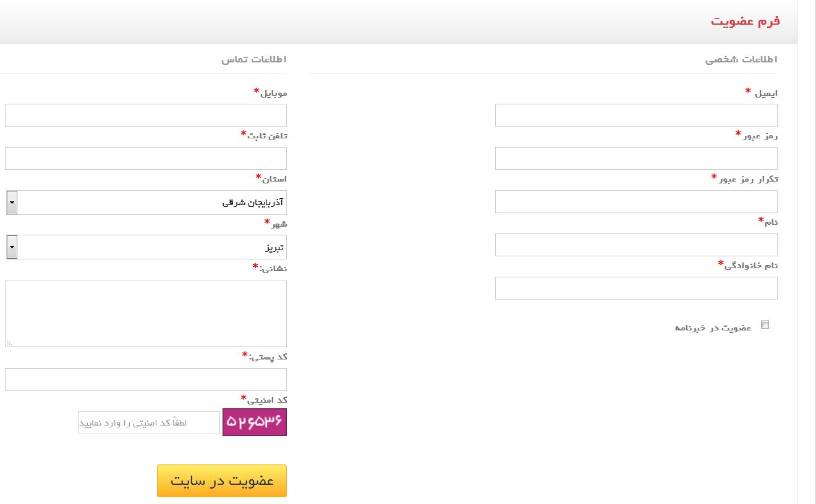Click the اطلاعات شخصی section heading

tap(741, 60)
